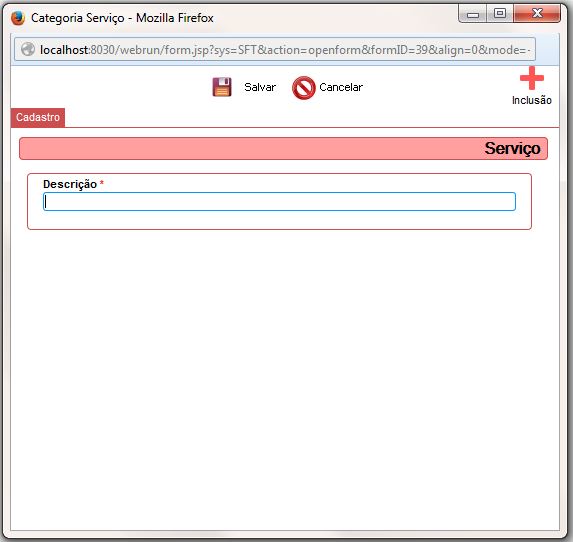Focus the localhost URL address bar
This screenshot has height=542, width=573.
pyautogui.click(x=275, y=49)
